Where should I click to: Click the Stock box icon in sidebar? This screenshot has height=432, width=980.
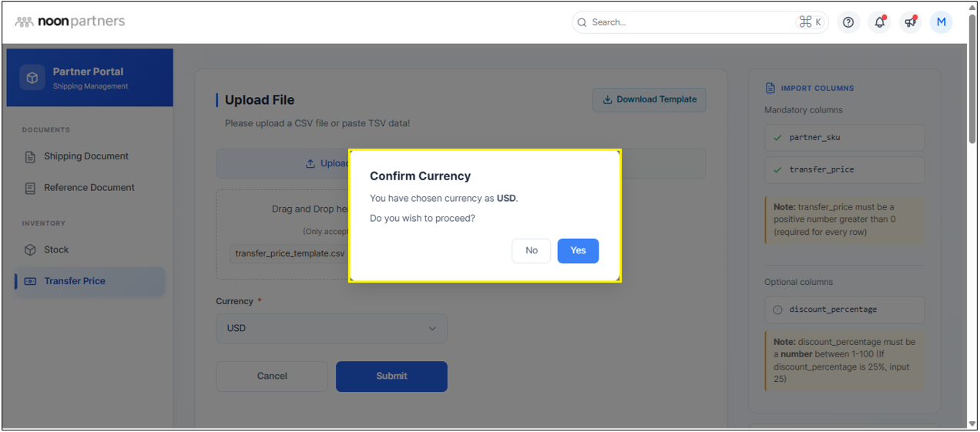(31, 249)
